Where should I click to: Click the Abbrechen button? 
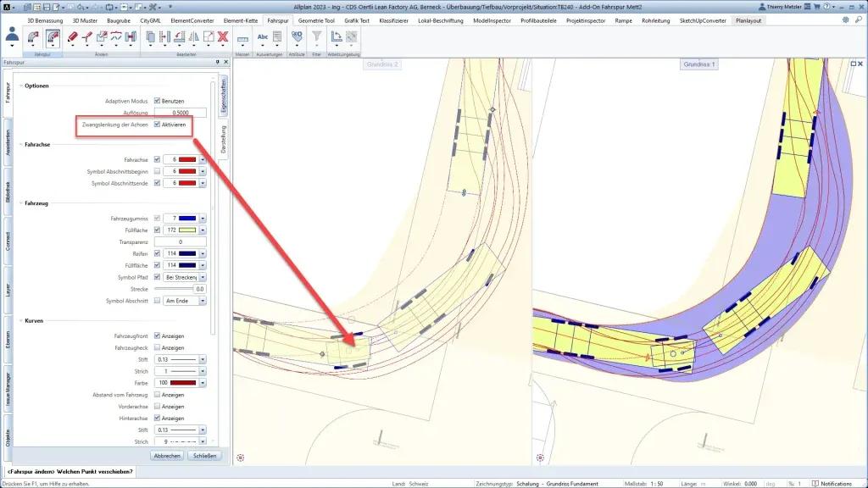point(166,456)
